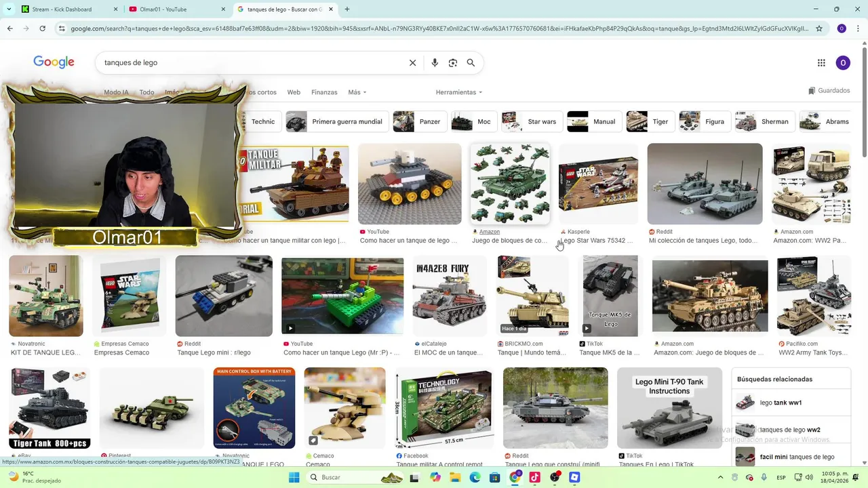Filter images by Moc chip
Image resolution: width=868 pixels, height=488 pixels.
point(474,121)
